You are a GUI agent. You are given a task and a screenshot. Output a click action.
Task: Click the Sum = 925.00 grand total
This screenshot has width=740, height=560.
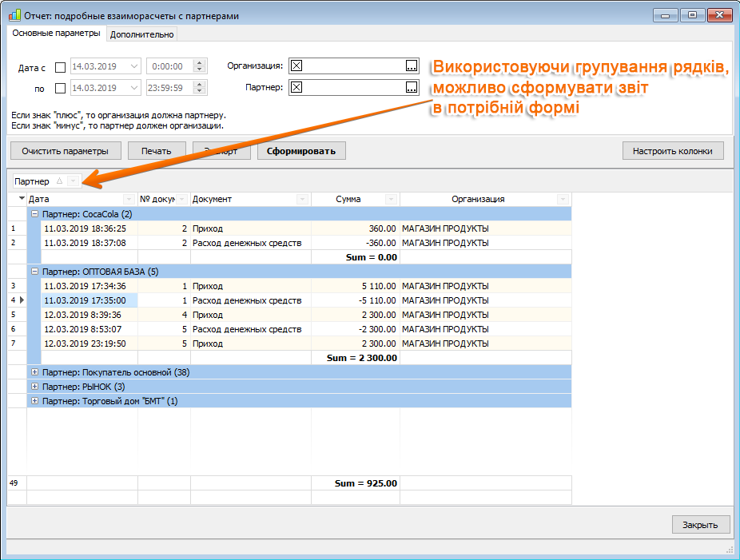[x=356, y=483]
